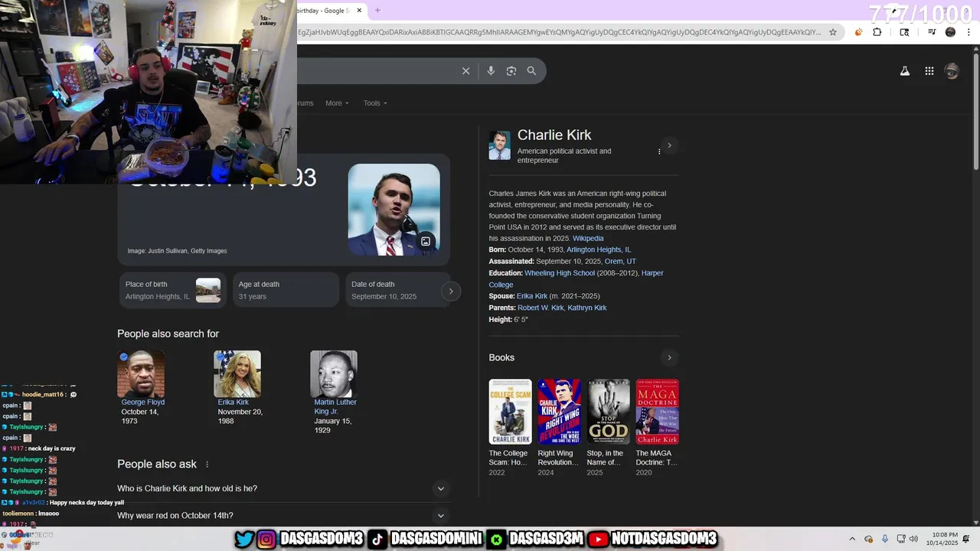Open the dots menu beside People also ask
980x551 pixels.
tap(207, 465)
